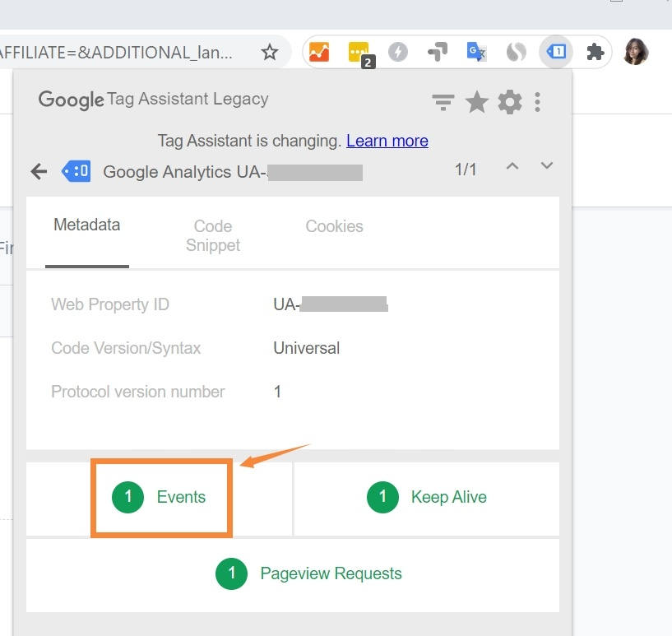Click the Tag Assistant star favorite icon
Screen dimensions: 672x636
coord(477,102)
